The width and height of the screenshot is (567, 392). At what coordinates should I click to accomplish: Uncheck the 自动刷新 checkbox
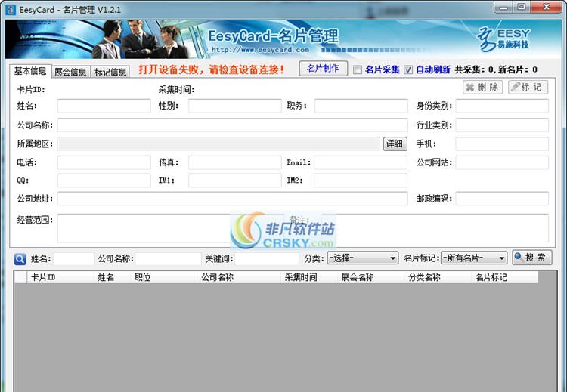click(408, 69)
